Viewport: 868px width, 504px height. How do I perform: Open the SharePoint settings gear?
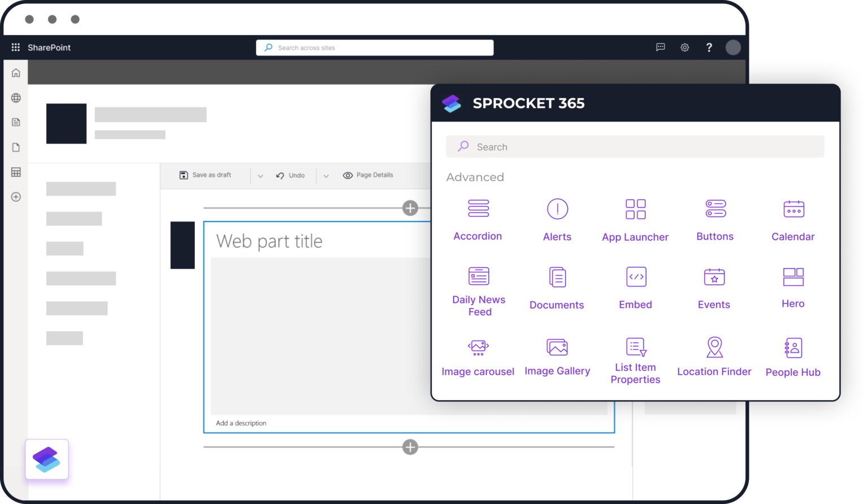685,47
